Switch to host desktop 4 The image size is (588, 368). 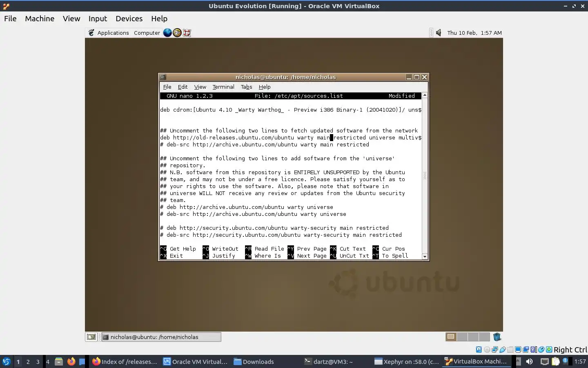pyautogui.click(x=47, y=361)
